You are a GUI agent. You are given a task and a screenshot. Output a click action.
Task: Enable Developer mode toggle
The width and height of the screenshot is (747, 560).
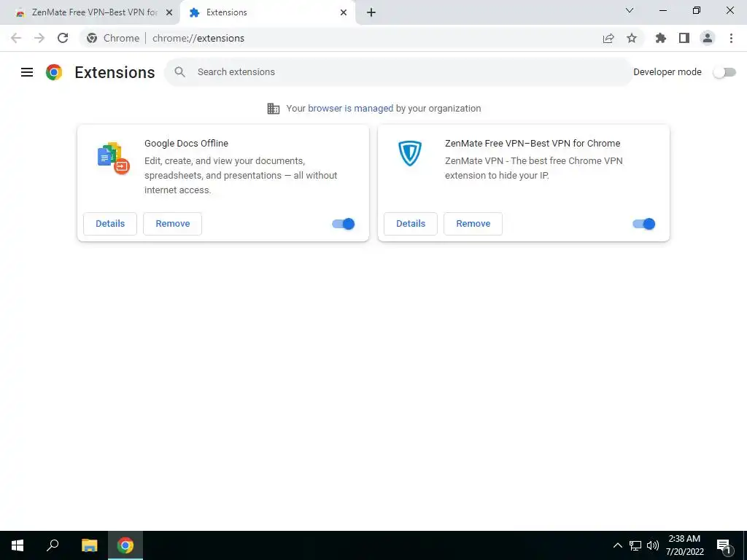coord(724,72)
